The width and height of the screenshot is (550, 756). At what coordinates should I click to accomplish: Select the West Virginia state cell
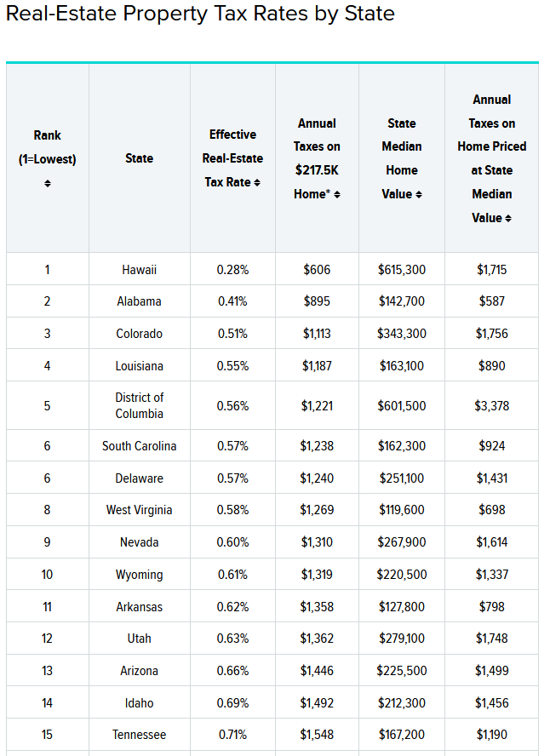139,510
